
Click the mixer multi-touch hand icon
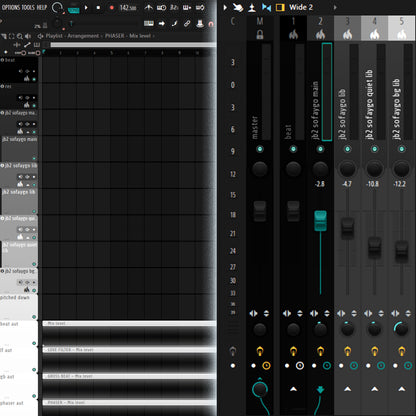click(x=238, y=7)
